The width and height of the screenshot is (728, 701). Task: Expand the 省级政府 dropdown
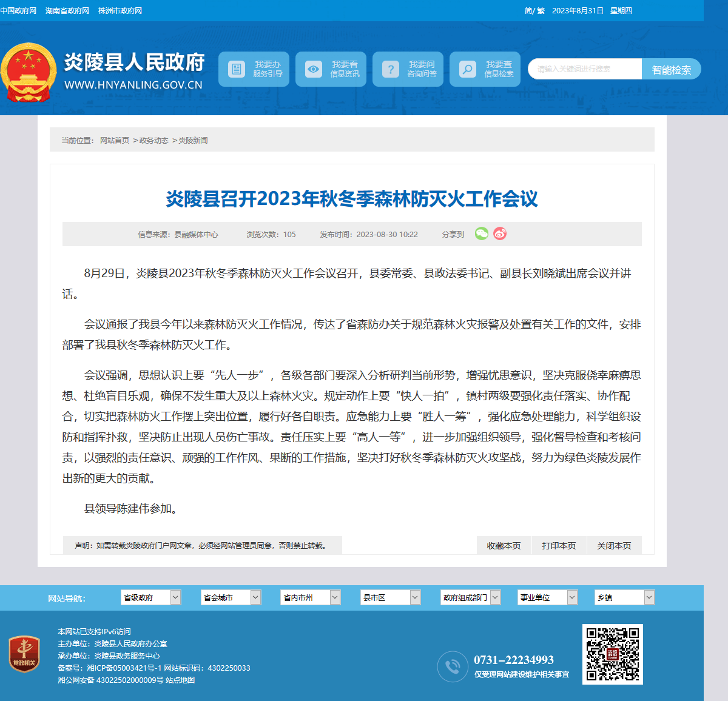point(150,597)
